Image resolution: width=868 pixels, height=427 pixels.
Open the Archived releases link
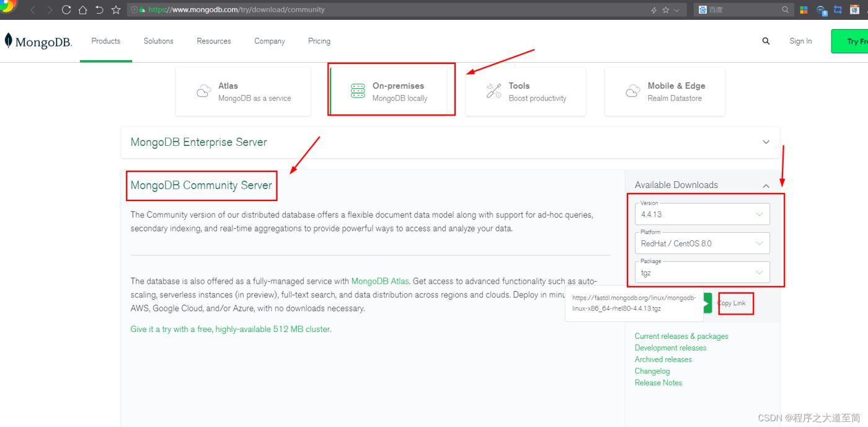coord(663,359)
